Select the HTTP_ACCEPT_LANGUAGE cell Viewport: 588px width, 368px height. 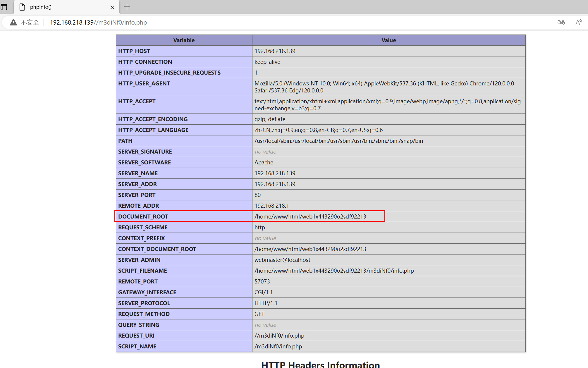pos(184,130)
